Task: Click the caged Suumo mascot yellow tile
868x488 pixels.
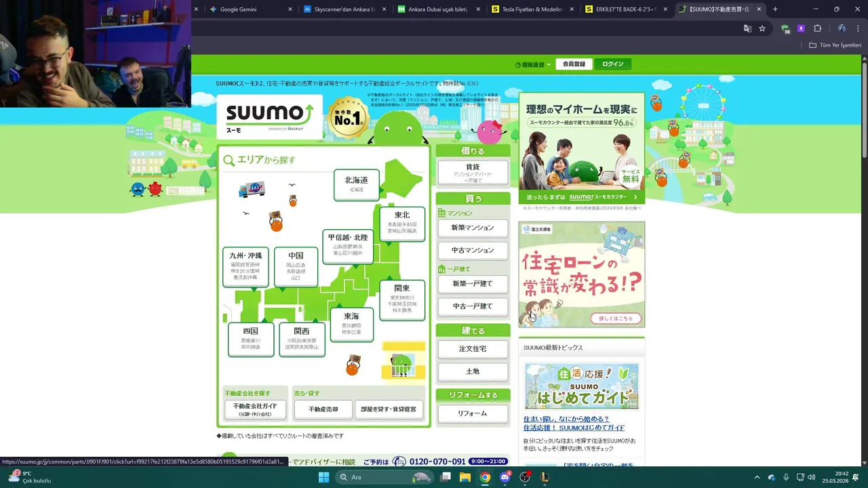Action: (x=403, y=361)
